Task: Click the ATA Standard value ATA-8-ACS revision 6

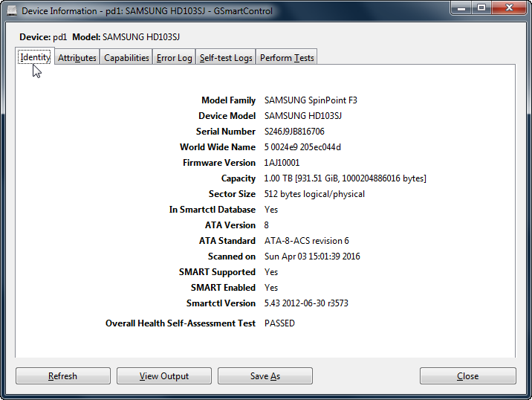Action: click(306, 241)
